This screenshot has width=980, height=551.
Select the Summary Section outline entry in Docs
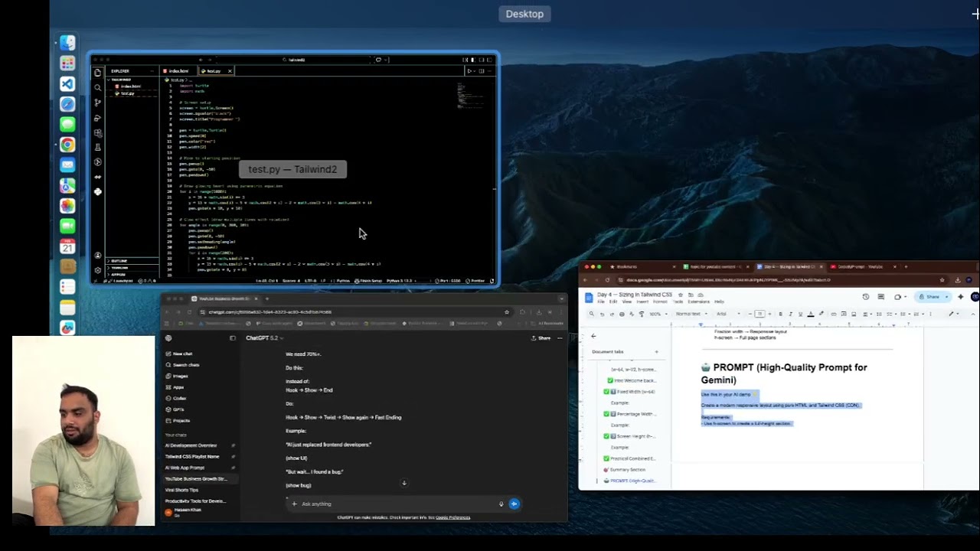(x=628, y=470)
